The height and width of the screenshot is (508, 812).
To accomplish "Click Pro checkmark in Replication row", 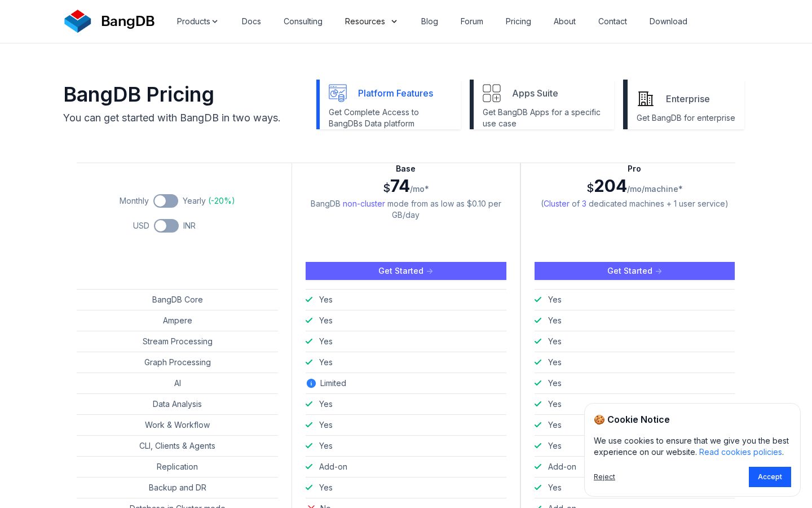I will (x=538, y=467).
